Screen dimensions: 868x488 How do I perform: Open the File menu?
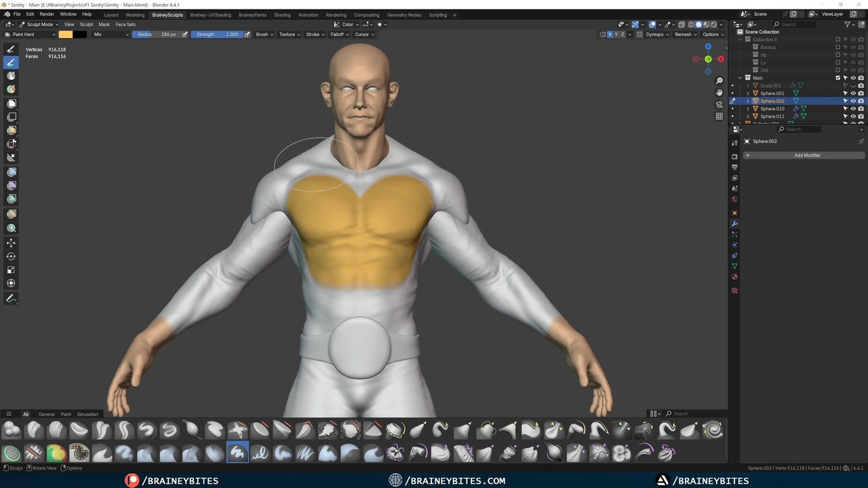(x=17, y=14)
